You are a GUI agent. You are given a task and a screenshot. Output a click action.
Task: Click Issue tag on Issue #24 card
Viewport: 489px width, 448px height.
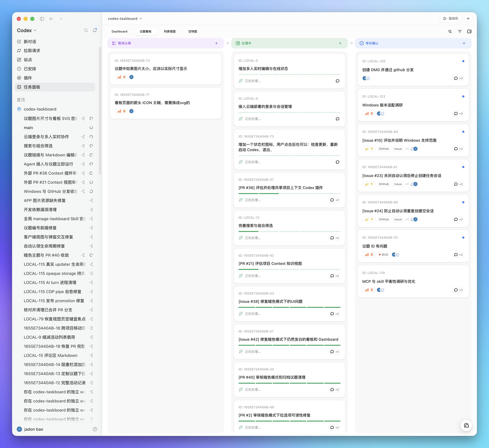398,219
